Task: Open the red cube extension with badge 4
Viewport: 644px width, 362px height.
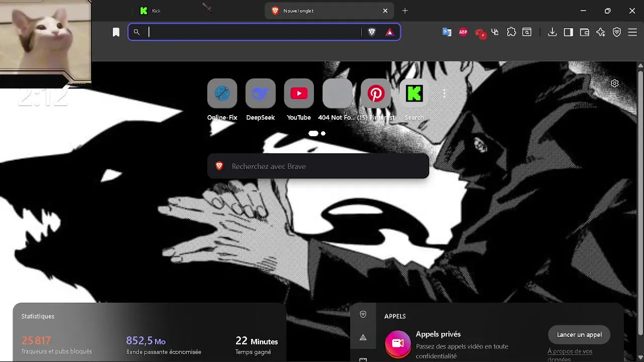Action: pos(480,33)
